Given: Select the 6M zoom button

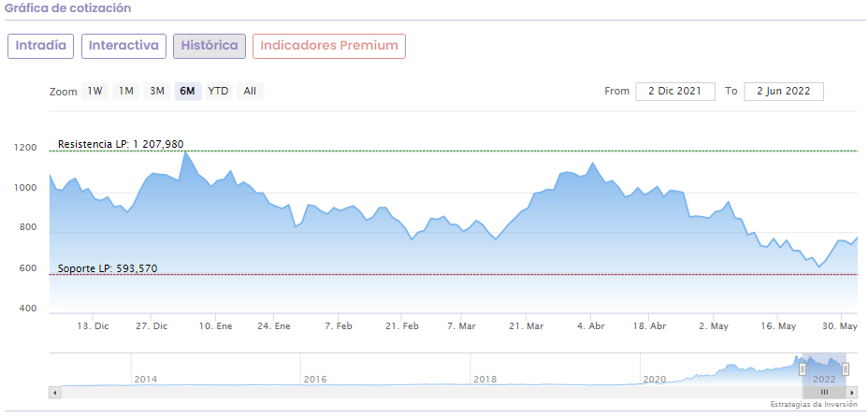Looking at the screenshot, I should pyautogui.click(x=187, y=92).
